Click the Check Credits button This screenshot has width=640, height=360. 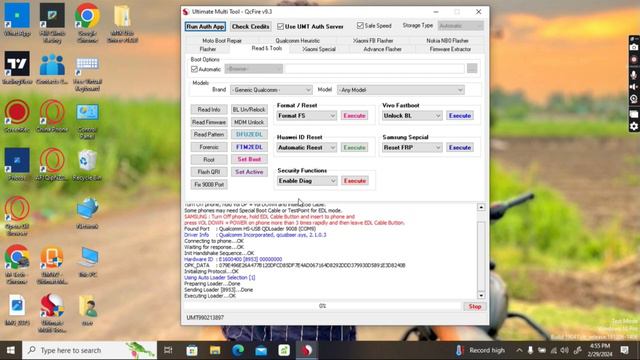coord(250,27)
